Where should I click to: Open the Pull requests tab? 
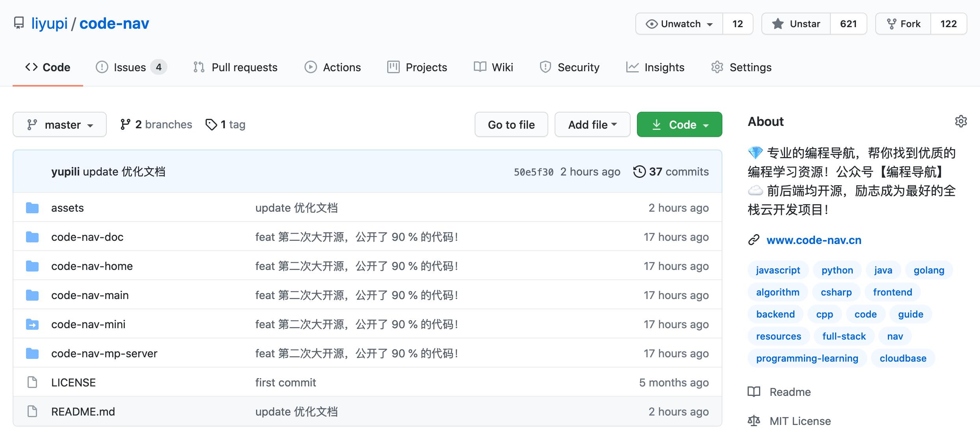(235, 67)
